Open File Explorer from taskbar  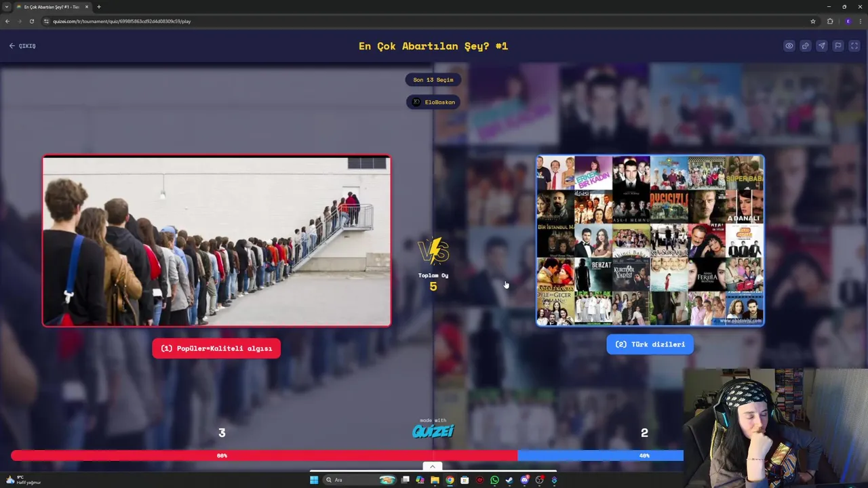click(435, 480)
